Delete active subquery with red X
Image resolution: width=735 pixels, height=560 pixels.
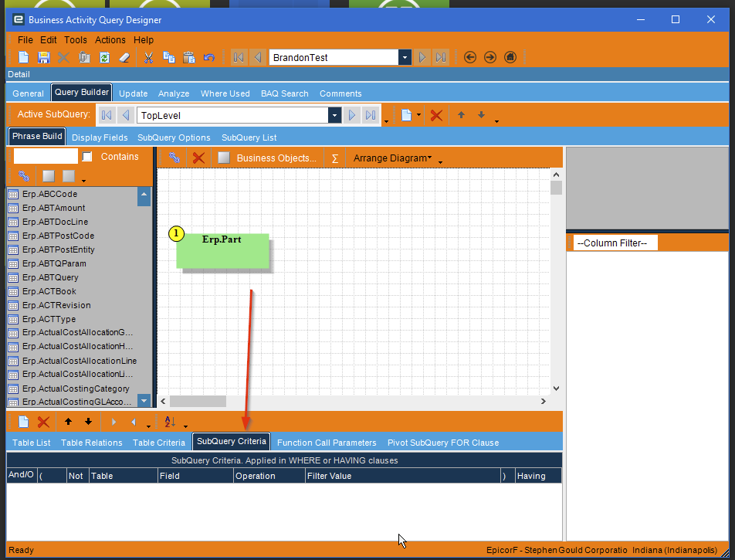point(436,115)
